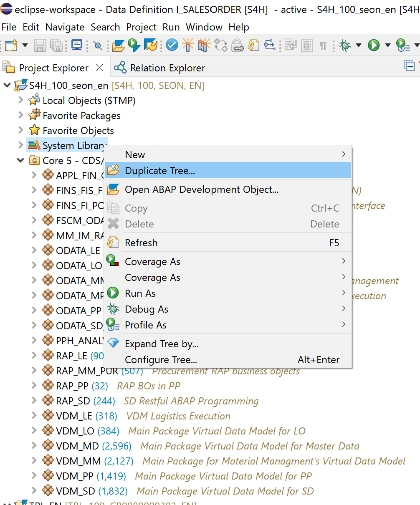
Task: Click the Open ABAP Development Object toolbar icon
Action: [119, 45]
